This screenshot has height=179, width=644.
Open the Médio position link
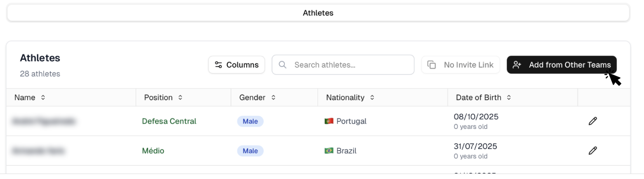[x=153, y=151]
